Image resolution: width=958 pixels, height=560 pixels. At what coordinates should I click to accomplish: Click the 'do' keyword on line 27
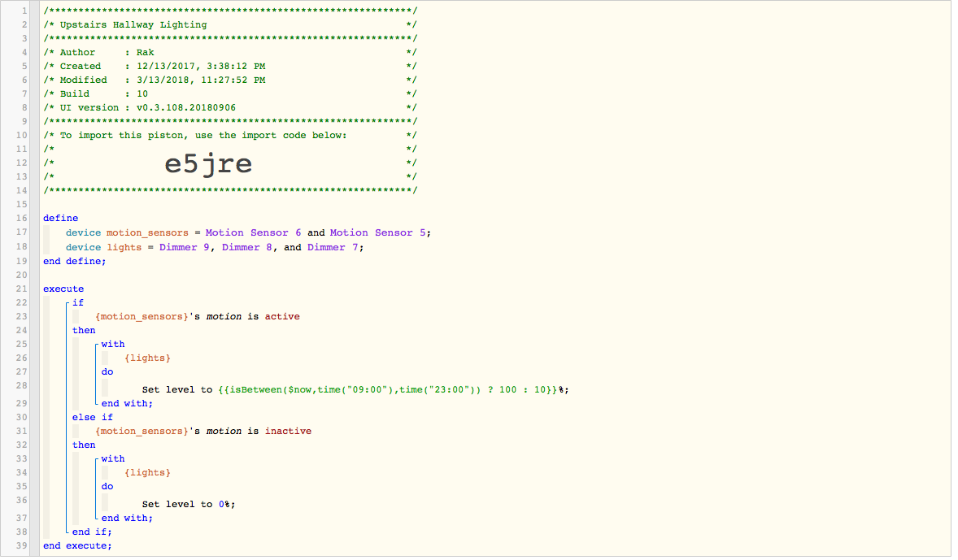107,372
